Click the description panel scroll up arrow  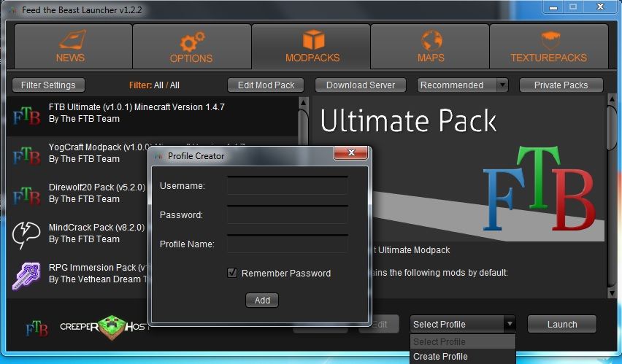pos(612,99)
